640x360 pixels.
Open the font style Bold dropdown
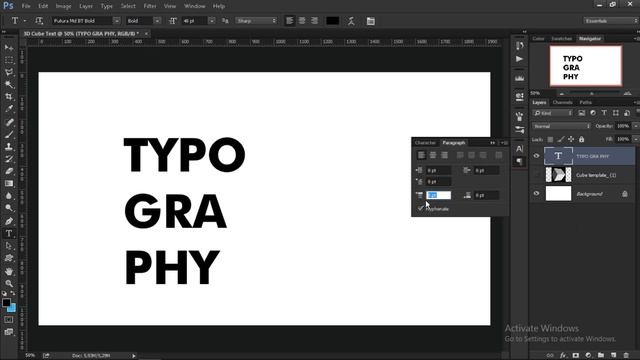pos(157,21)
